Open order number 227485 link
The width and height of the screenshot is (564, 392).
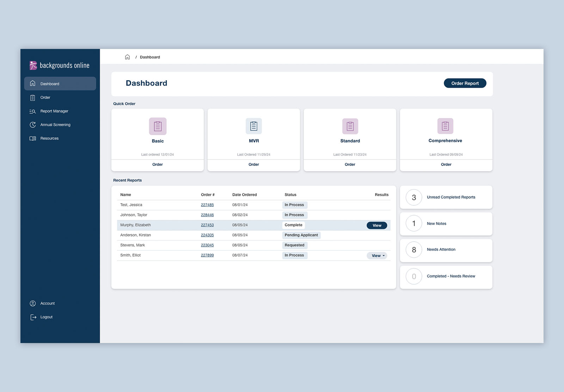(x=207, y=205)
